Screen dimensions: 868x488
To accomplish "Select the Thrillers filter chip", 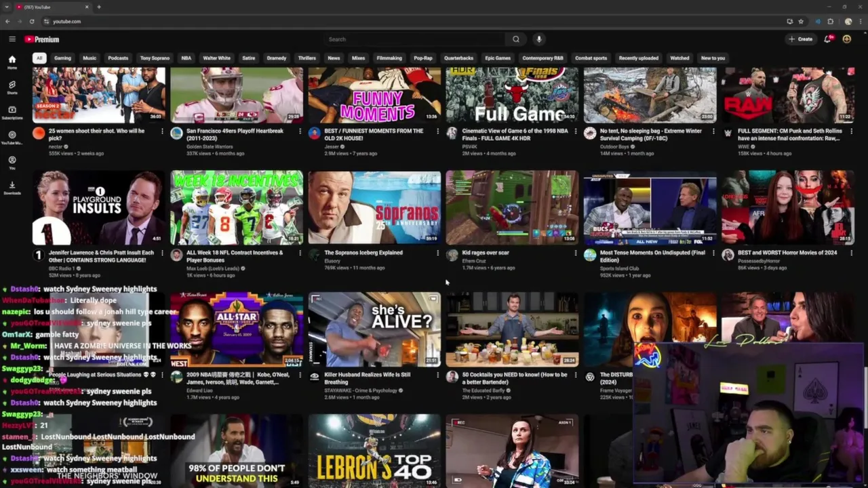I will [307, 58].
